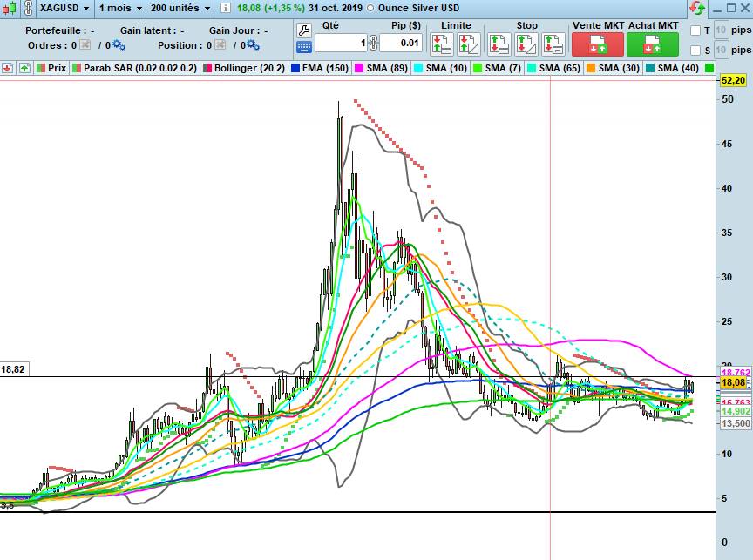Open the XAGUSD instrument dropdown
This screenshot has height=560, width=753.
(x=65, y=8)
